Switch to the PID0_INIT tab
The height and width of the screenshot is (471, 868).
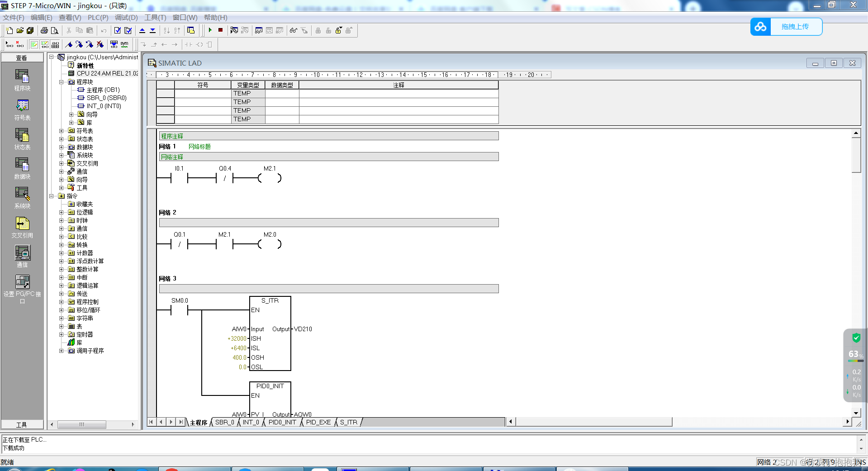tap(282, 422)
